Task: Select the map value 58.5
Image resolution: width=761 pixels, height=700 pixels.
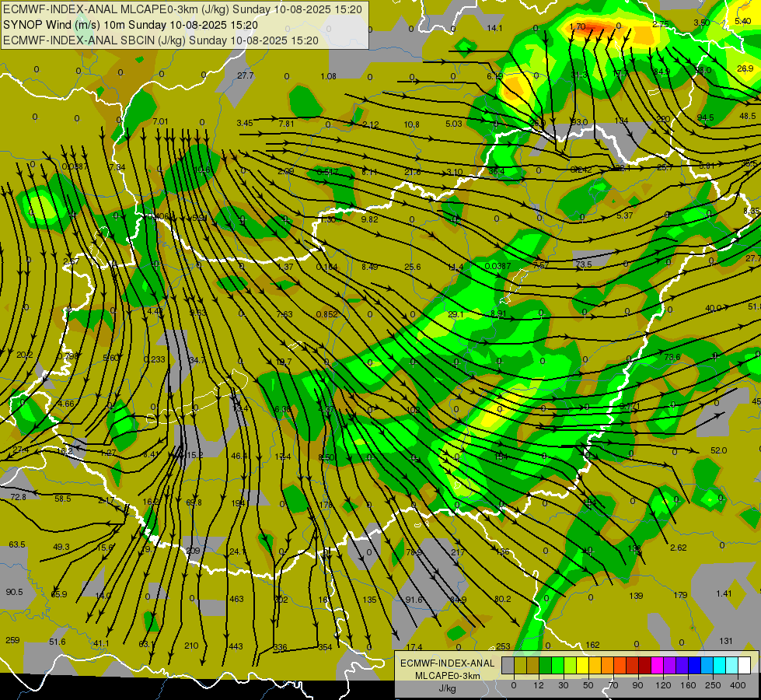Action: pyautogui.click(x=63, y=499)
